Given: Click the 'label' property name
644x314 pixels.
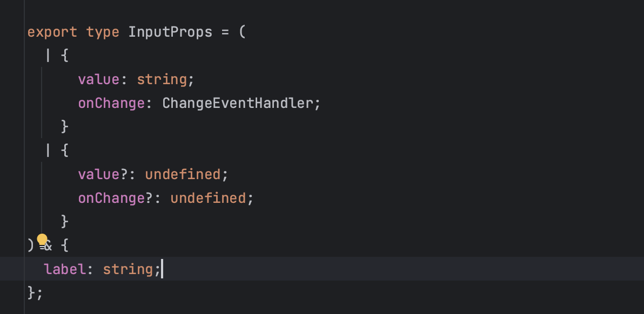Looking at the screenshot, I should tap(65, 269).
